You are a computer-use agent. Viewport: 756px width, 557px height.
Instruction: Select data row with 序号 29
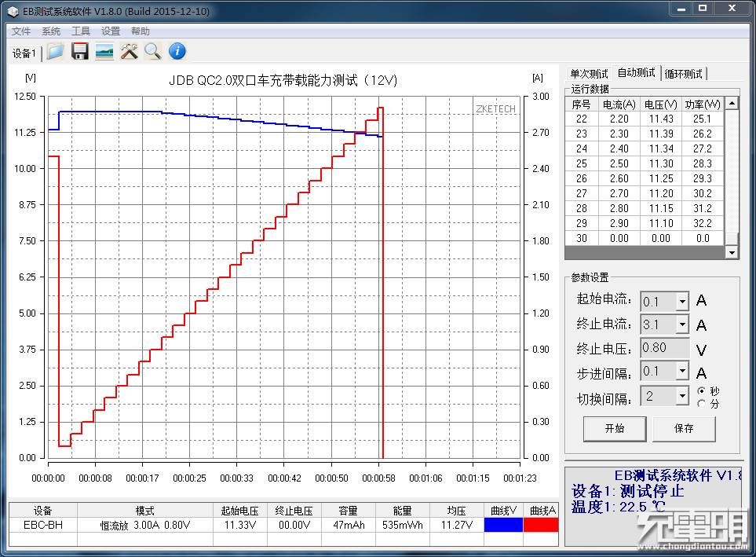645,223
